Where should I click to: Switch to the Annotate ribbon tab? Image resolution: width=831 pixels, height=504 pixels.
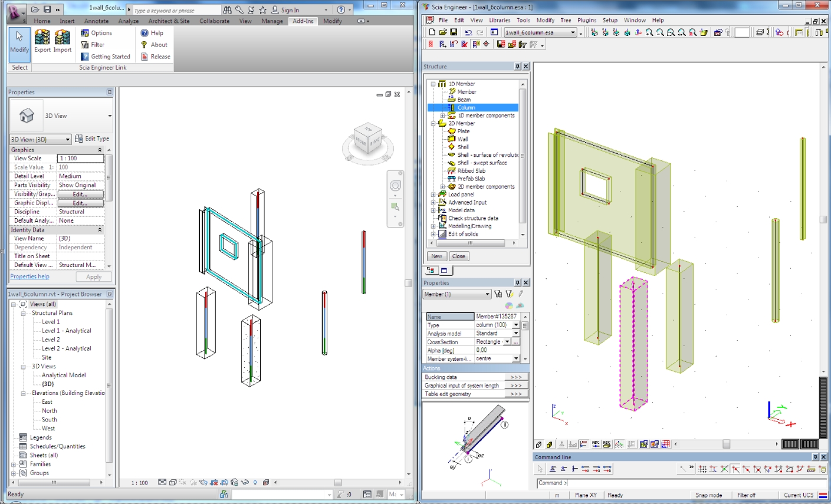[96, 21]
